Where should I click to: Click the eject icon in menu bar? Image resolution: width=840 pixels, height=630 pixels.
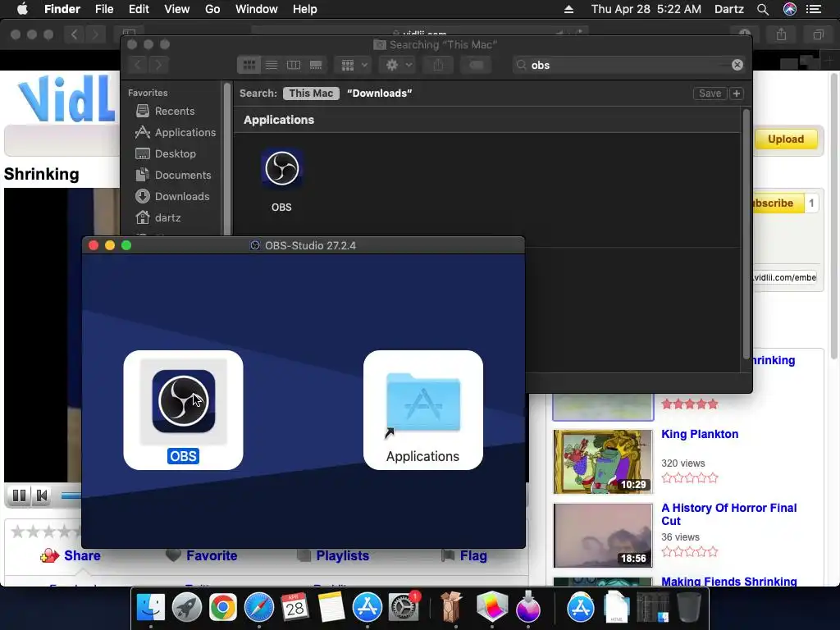pos(569,9)
